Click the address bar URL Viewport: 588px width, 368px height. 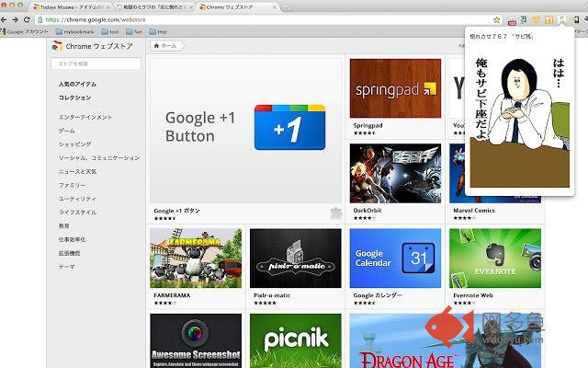(x=96, y=19)
